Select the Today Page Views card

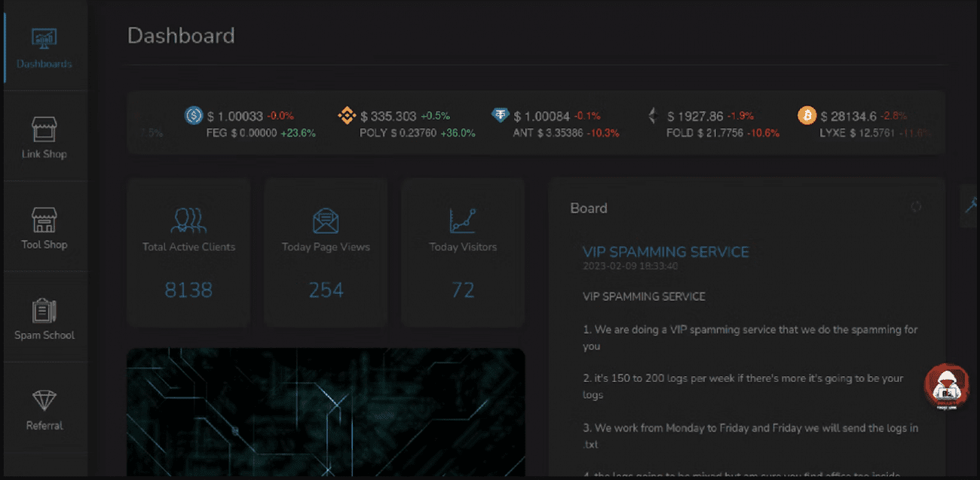[326, 252]
